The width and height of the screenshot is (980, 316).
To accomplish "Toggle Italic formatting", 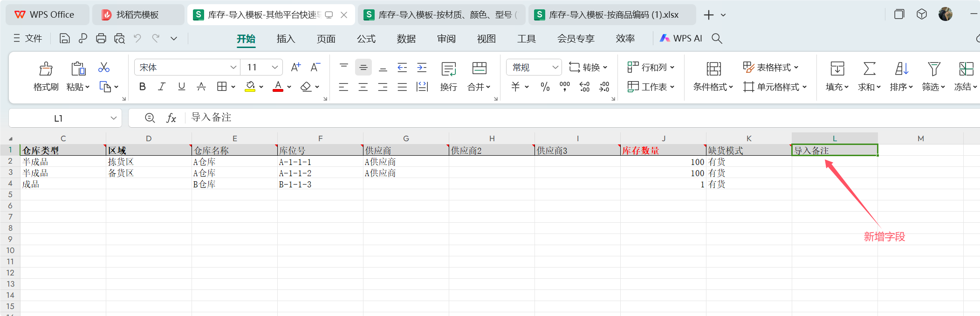I will tap(162, 87).
